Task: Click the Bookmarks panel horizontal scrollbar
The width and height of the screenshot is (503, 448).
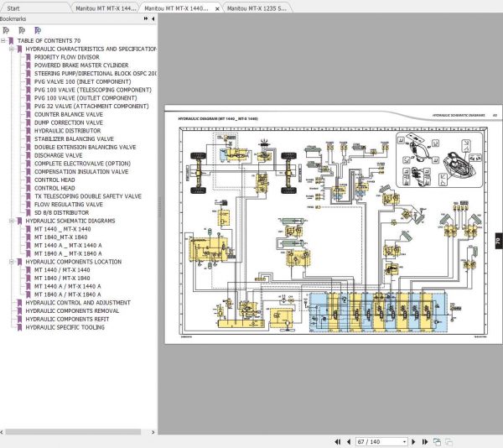Action: [x=73, y=432]
